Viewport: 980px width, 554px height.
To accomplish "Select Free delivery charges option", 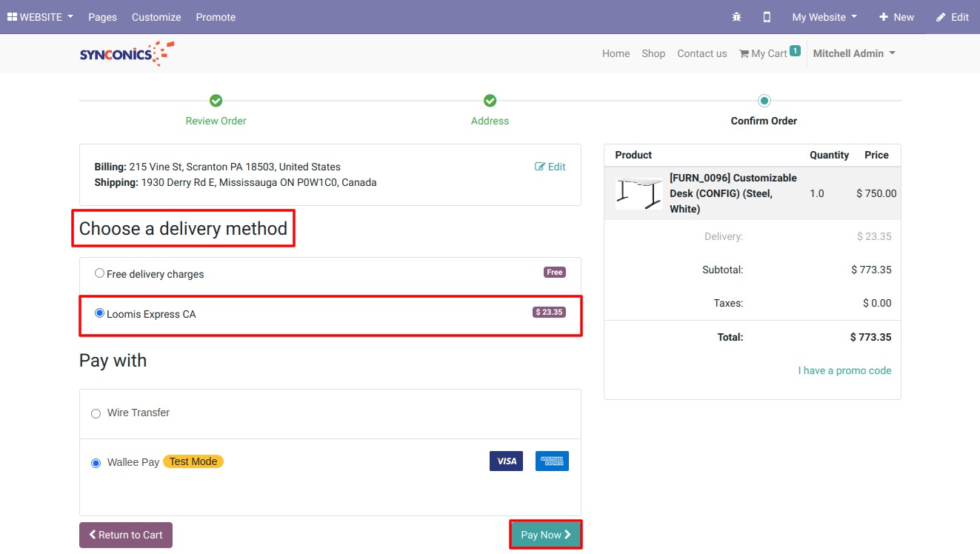I will [99, 273].
